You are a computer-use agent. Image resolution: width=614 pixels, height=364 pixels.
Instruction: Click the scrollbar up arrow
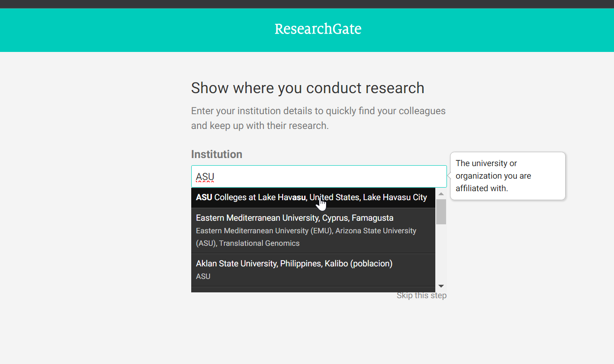(441, 193)
